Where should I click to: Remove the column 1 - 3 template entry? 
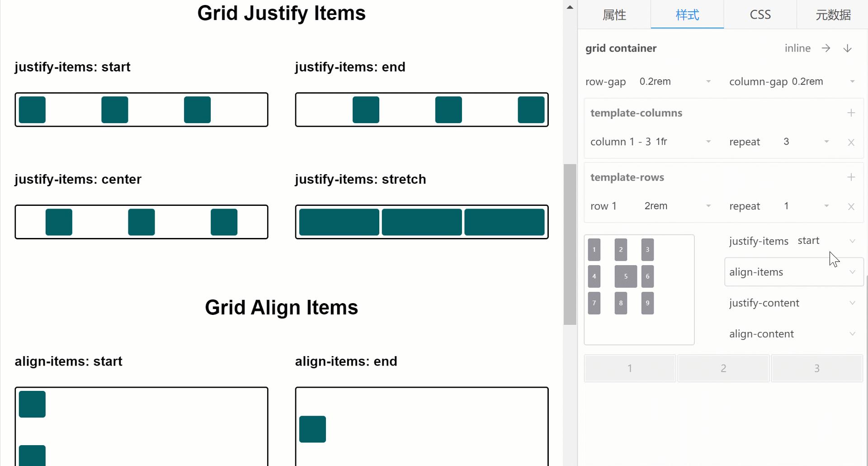(851, 142)
